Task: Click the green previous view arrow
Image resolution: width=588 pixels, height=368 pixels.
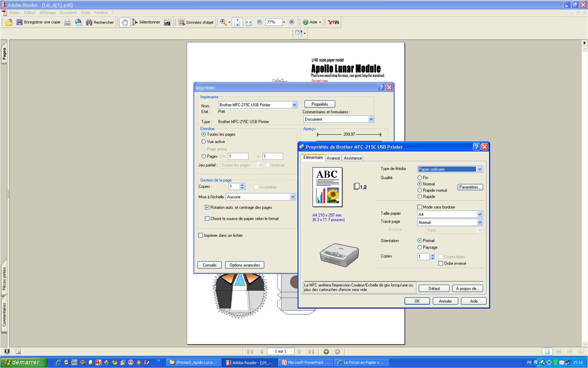Action: [326, 351]
